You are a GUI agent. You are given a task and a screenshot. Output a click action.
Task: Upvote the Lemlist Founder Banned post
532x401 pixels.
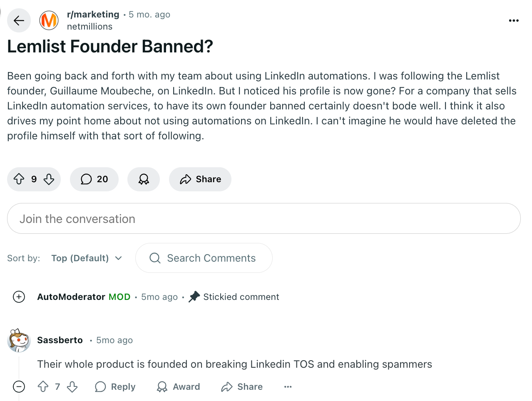19,179
